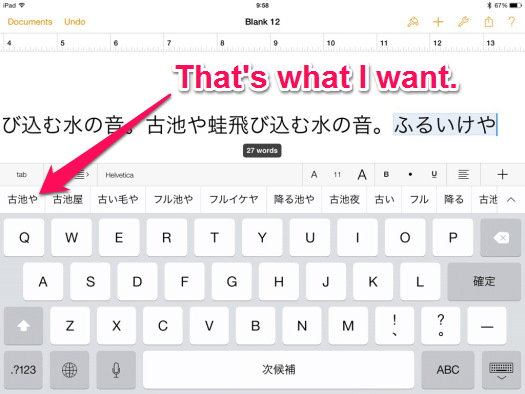The image size is (525, 394).
Task: Tap the long dash key
Action: pos(487,326)
